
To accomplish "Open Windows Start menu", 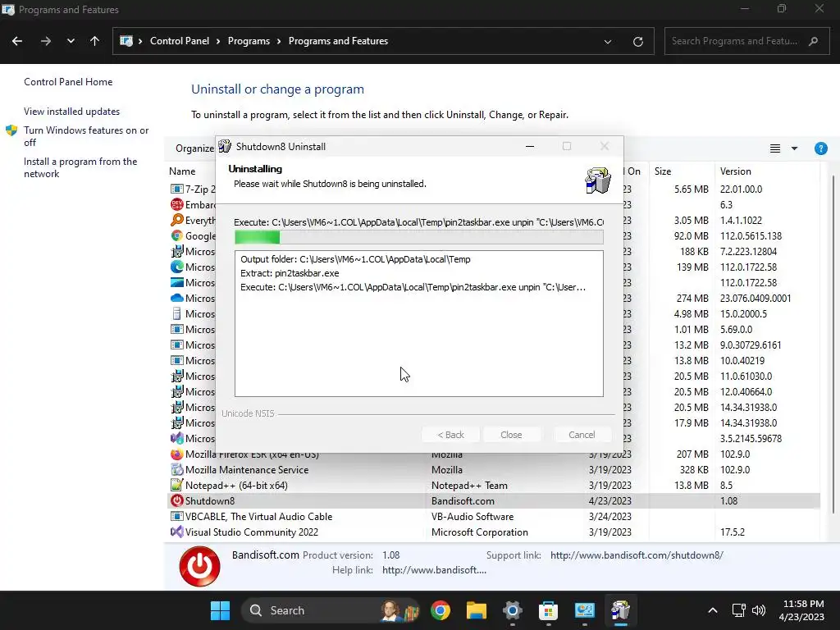I will [220, 610].
